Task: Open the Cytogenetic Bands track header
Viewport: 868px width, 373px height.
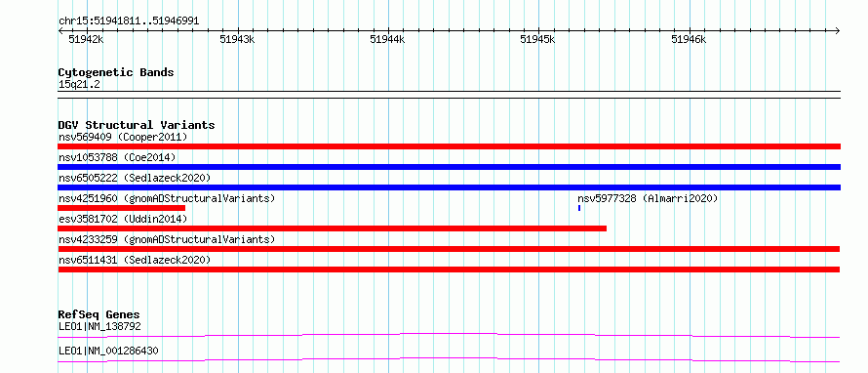Action: [x=116, y=72]
